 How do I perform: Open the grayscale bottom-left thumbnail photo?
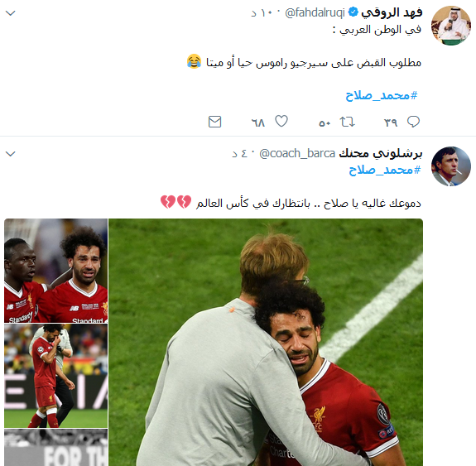tap(55, 448)
